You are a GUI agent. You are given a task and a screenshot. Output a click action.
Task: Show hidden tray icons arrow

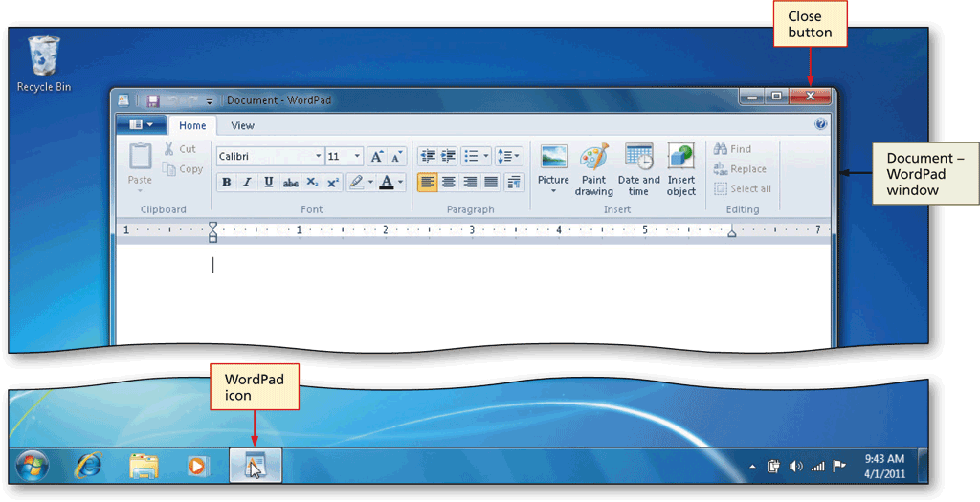coord(752,467)
